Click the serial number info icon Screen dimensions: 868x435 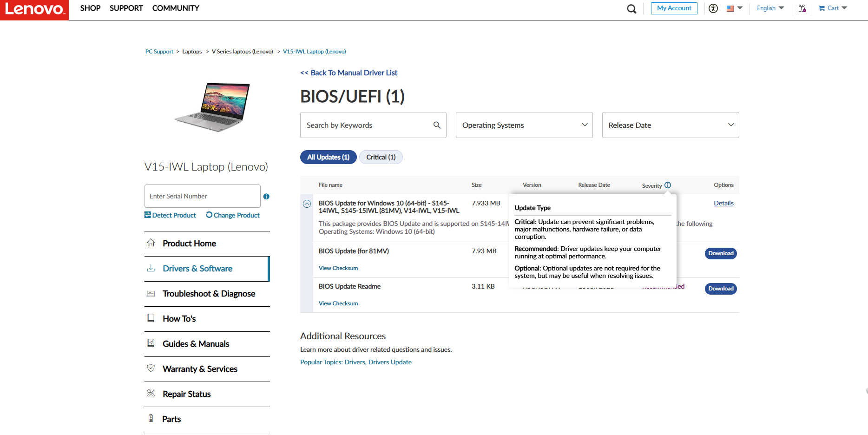click(266, 197)
